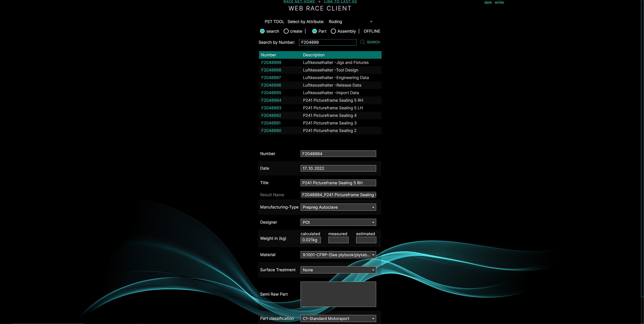The height and width of the screenshot is (324, 644).
Task: Open the Designer dropdown showing POt
Action: 338,222
